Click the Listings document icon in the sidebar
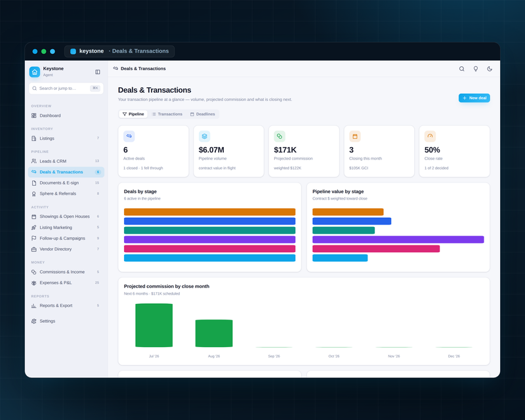The height and width of the screenshot is (420, 525). click(x=34, y=138)
